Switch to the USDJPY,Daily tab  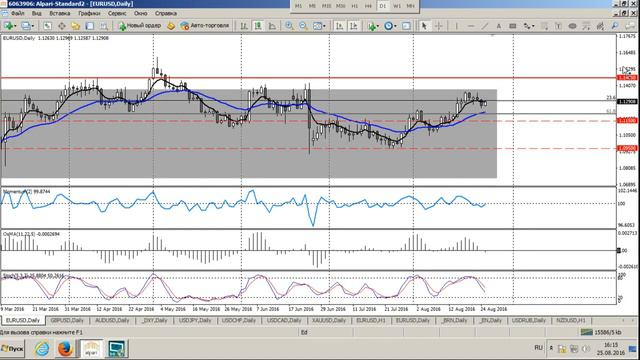point(195,320)
